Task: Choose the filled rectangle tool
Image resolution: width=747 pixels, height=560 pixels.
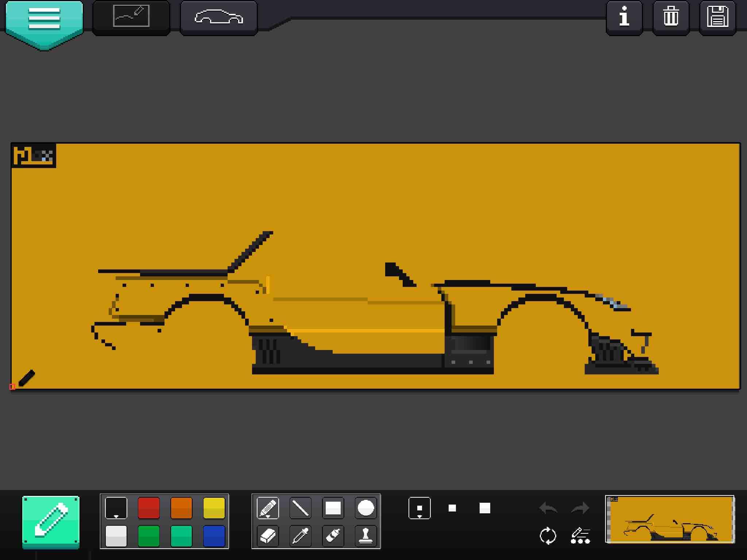Action: [x=333, y=507]
